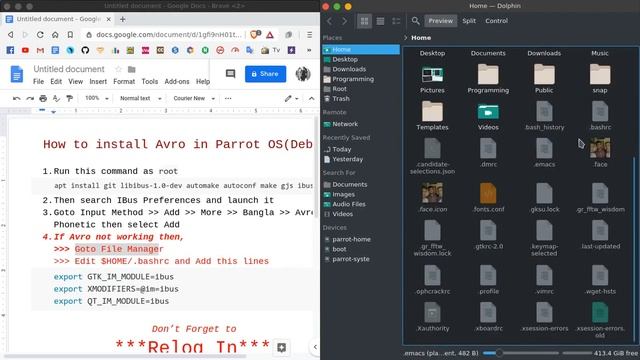Open more toolbar options ellipsis
This screenshot has width=640, height=360.
point(228,98)
